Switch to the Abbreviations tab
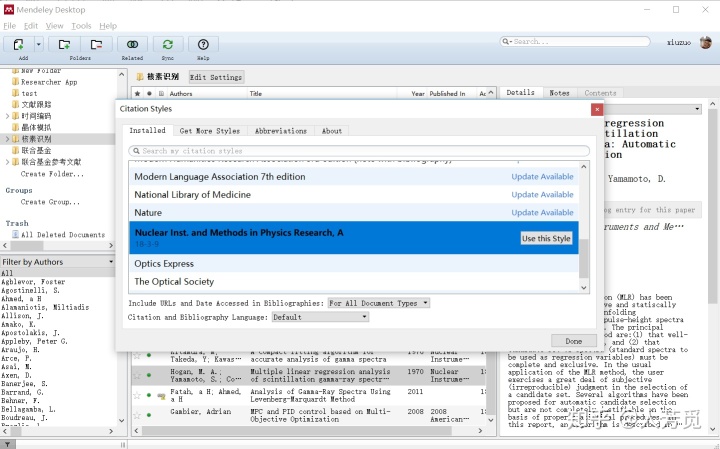This screenshot has height=449, width=720. tap(281, 131)
